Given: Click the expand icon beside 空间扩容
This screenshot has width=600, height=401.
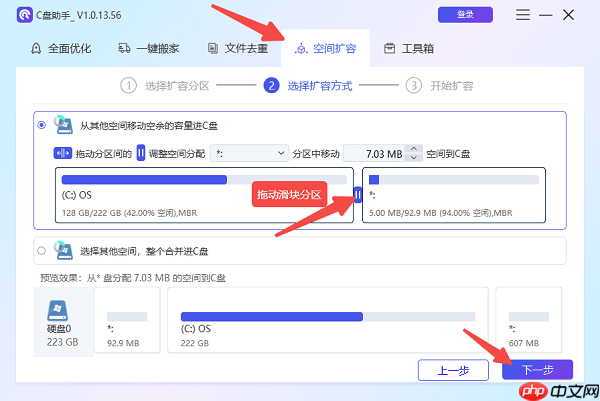Looking at the screenshot, I should (301, 49).
